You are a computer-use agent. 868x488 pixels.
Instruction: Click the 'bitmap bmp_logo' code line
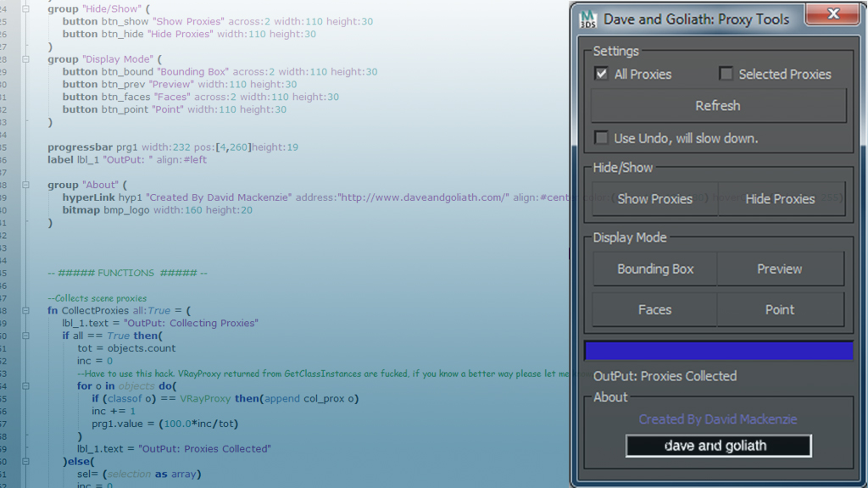tap(157, 210)
